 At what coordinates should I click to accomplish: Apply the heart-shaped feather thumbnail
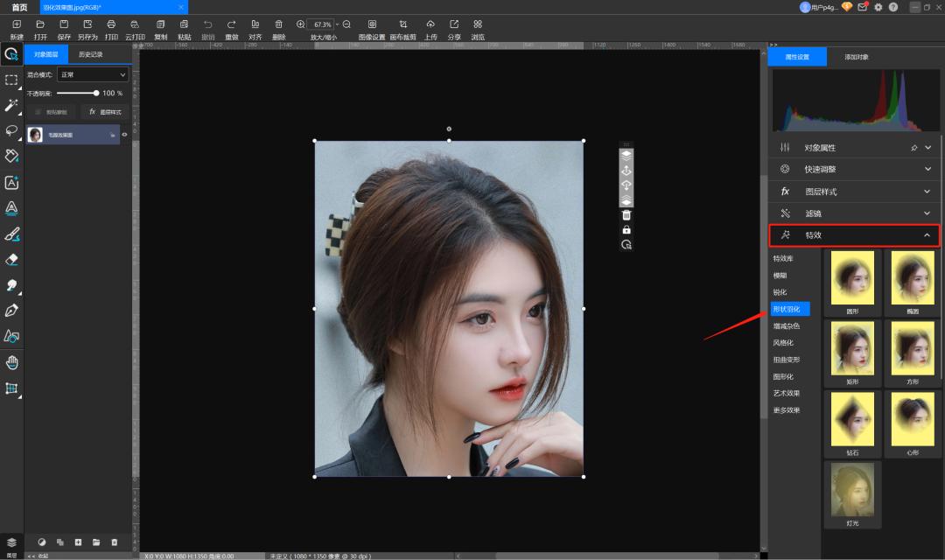pyautogui.click(x=913, y=424)
